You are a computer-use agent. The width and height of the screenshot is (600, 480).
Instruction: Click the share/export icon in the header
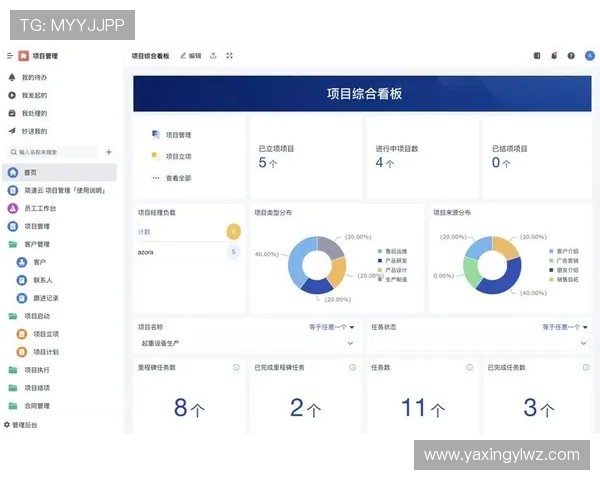(x=213, y=56)
